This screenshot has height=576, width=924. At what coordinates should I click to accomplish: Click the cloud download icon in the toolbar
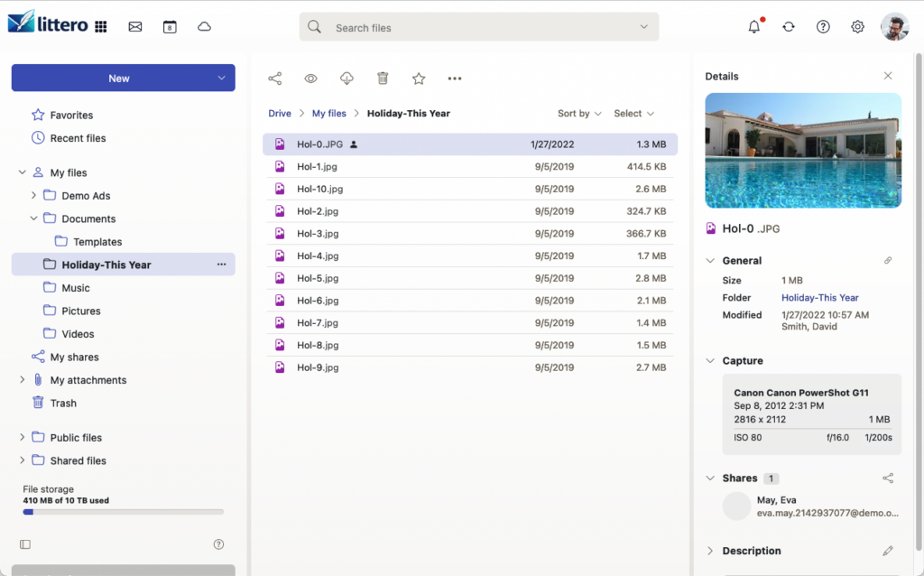click(346, 79)
